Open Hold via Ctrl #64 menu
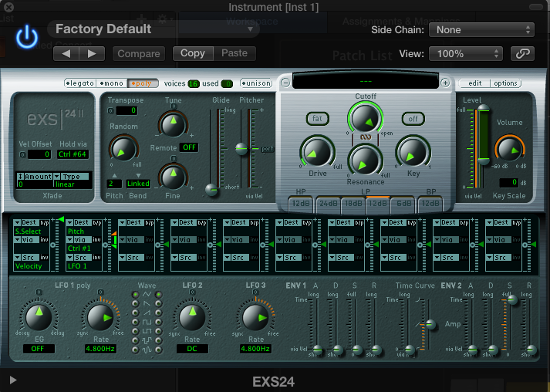The height and width of the screenshot is (392, 550). tap(73, 154)
